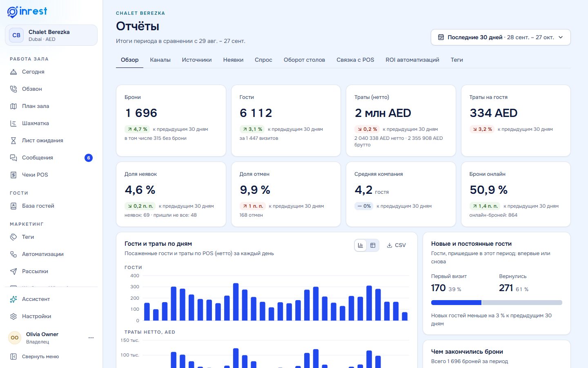Switch to the Источники tab
The height and width of the screenshot is (368, 588).
click(197, 60)
